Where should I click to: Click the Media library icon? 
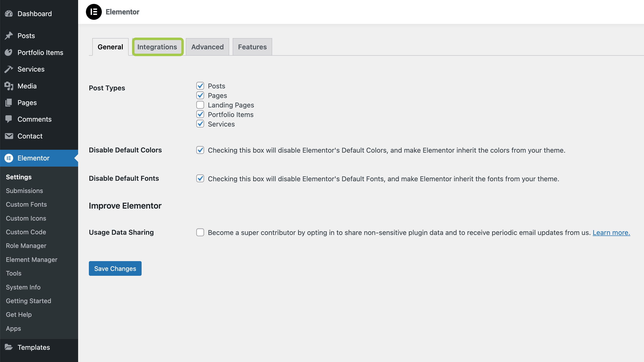[9, 86]
